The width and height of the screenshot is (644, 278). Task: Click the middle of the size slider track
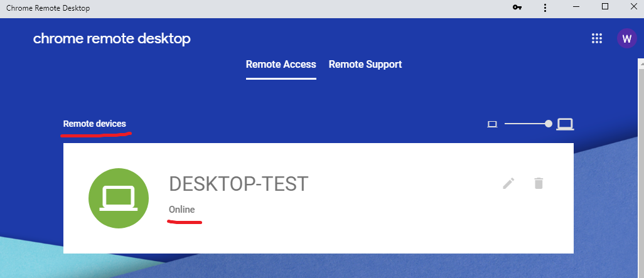pyautogui.click(x=527, y=124)
